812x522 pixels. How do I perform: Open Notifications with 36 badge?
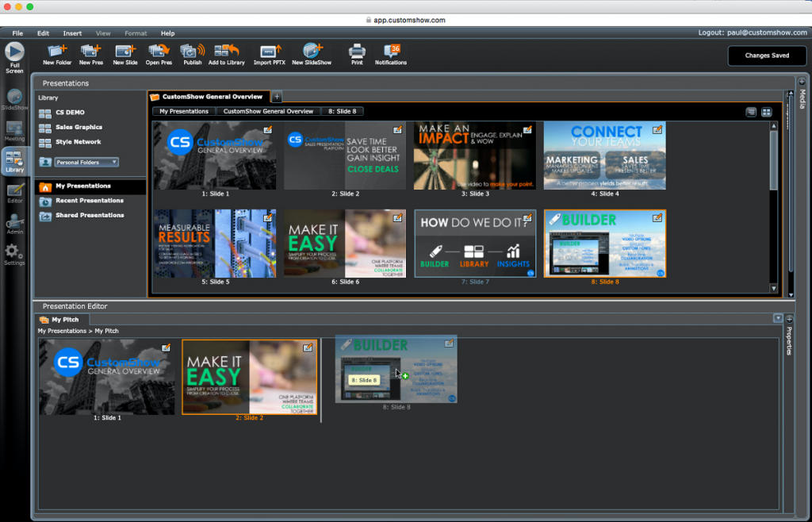[x=391, y=55]
